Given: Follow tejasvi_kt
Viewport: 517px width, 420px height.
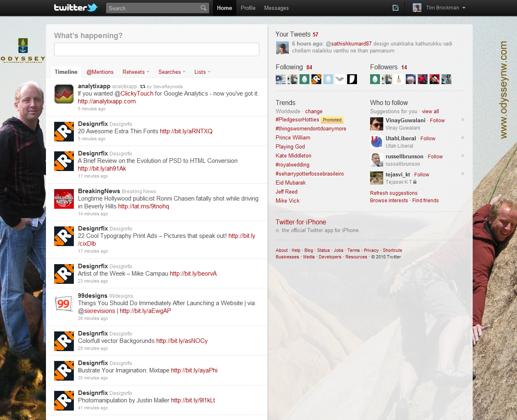Looking at the screenshot, I should click(422, 175).
